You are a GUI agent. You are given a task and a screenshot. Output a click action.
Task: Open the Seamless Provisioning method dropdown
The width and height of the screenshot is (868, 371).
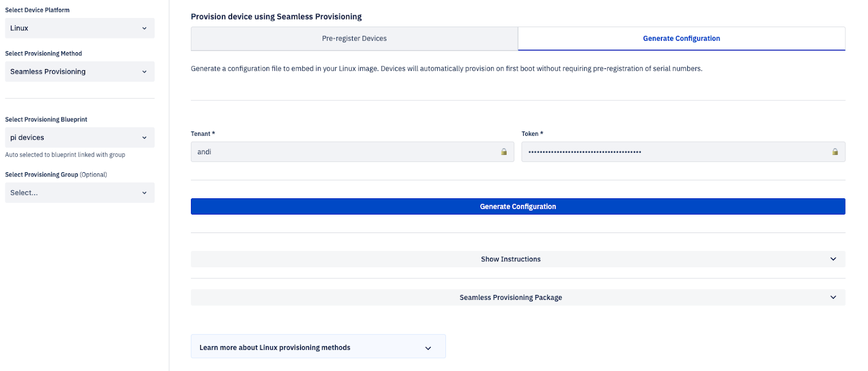click(x=79, y=72)
